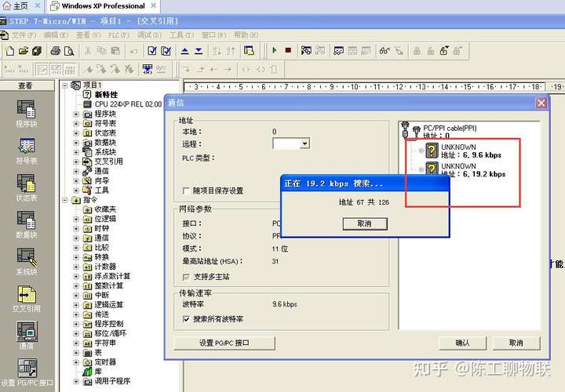Click 取消 at the dialog bottom

[516, 343]
